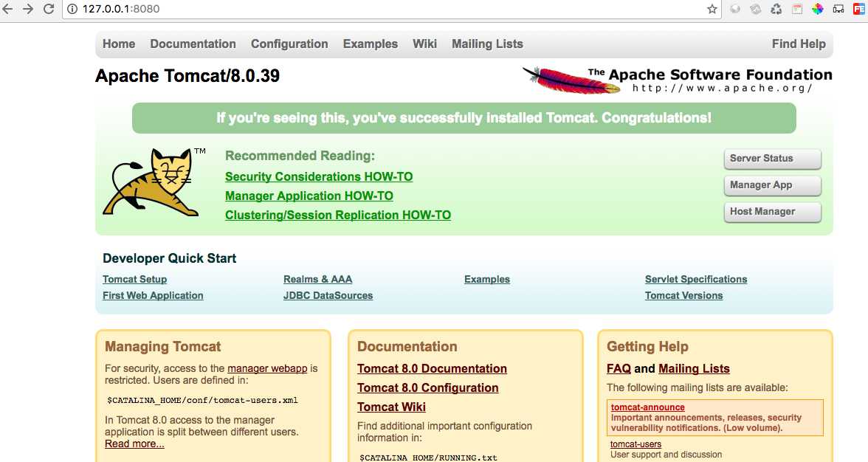Open the rainbow color wheel extension
Viewport: 868px width, 462px height.
pos(818,9)
